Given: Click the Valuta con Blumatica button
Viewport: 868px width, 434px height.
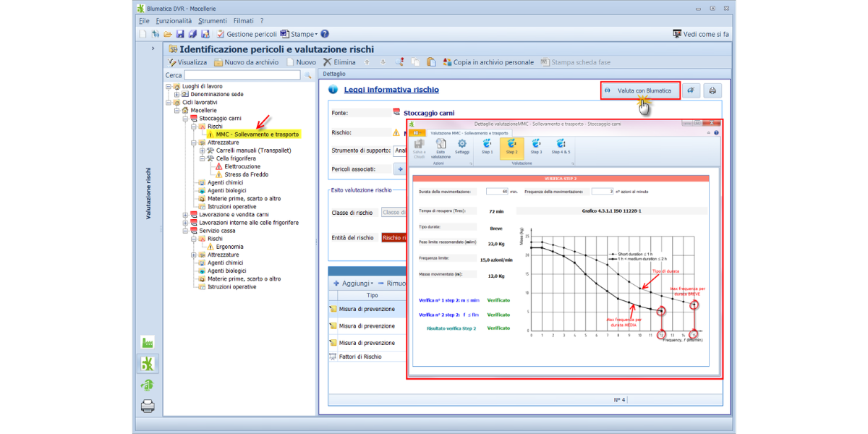Looking at the screenshot, I should pyautogui.click(x=640, y=90).
